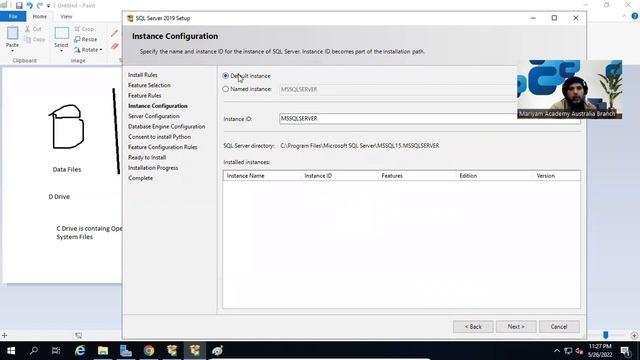Click Feature Rules step in sidebar
This screenshot has width=640, height=360.
point(144,96)
